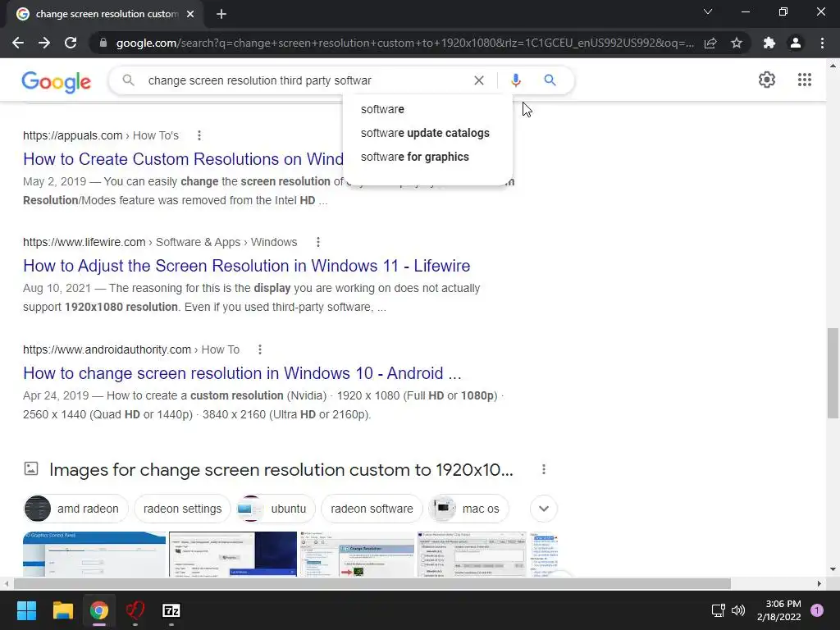The height and width of the screenshot is (630, 840).
Task: Open the third image thumbnail with red arrow
Action: pyautogui.click(x=358, y=555)
